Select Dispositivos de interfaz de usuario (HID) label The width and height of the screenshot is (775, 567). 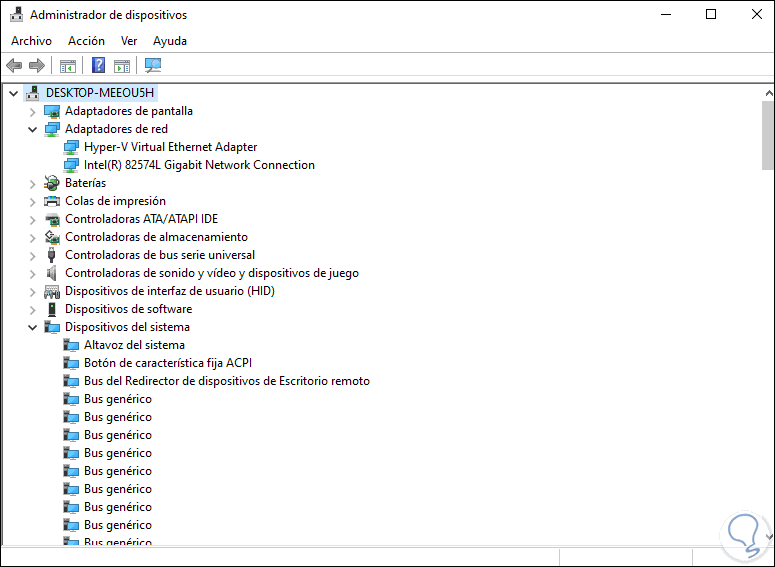pyautogui.click(x=170, y=291)
